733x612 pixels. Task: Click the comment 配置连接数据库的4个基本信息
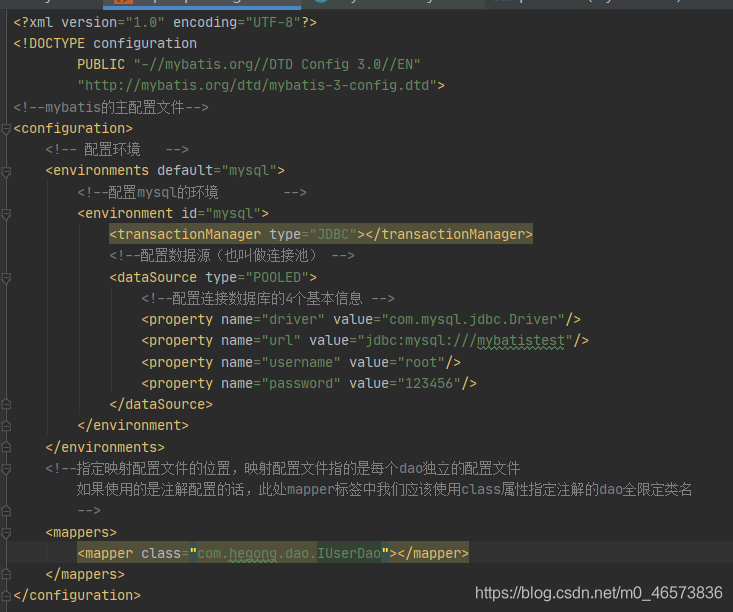[268, 298]
